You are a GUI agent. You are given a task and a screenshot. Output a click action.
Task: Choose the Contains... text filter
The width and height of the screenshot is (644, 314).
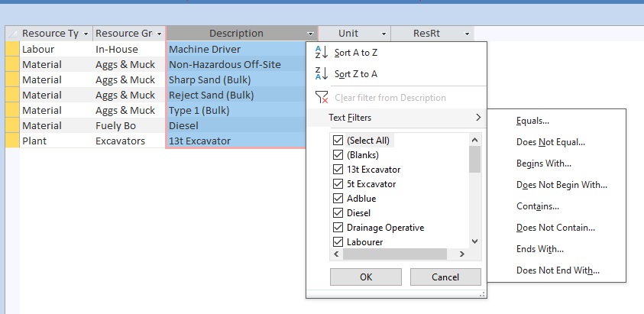coord(538,206)
